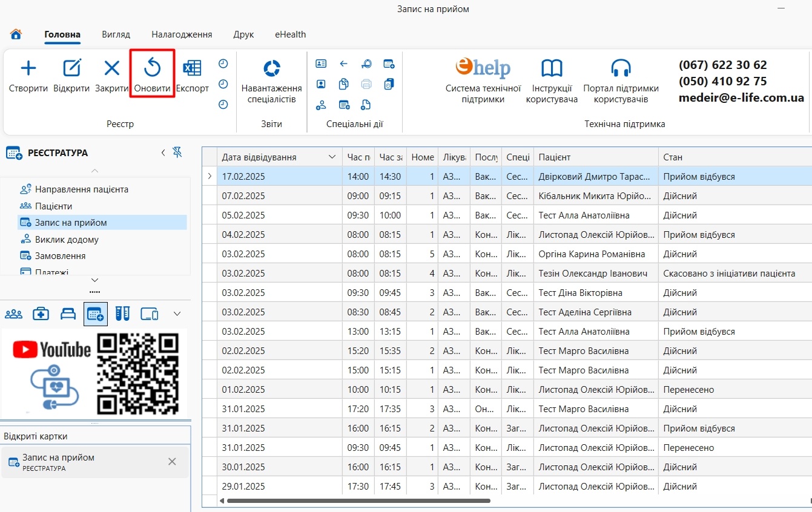Open Система технічної підтримки ehelp
The image size is (812, 512).
tap(483, 80)
